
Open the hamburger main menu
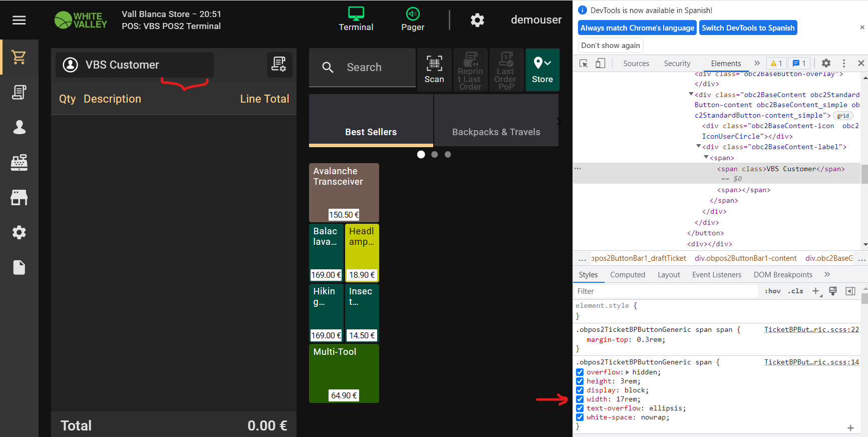(19, 20)
